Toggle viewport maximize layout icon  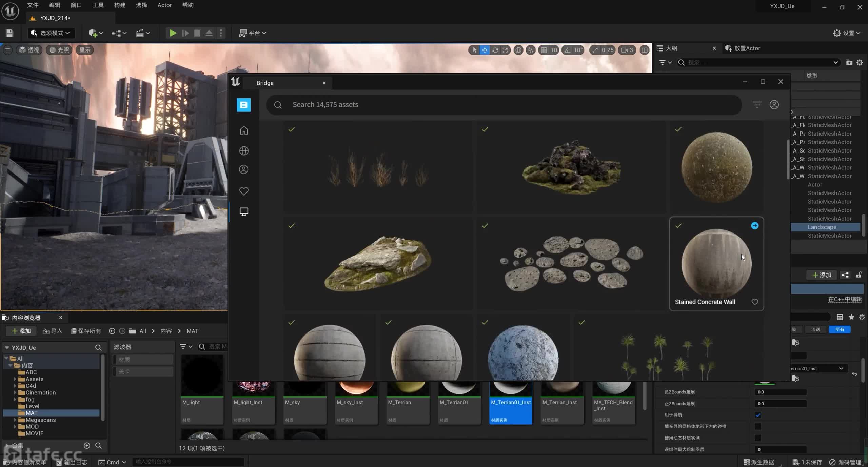[x=645, y=50]
